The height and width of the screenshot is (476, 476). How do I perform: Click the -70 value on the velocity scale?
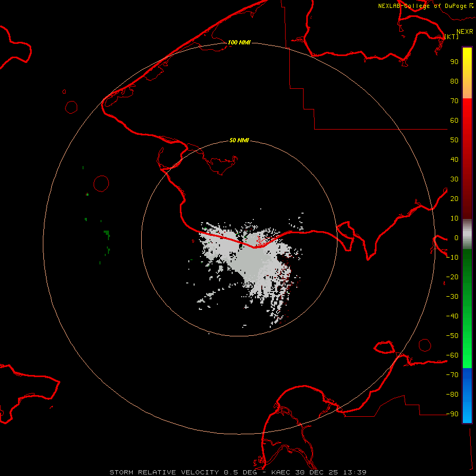coord(452,375)
